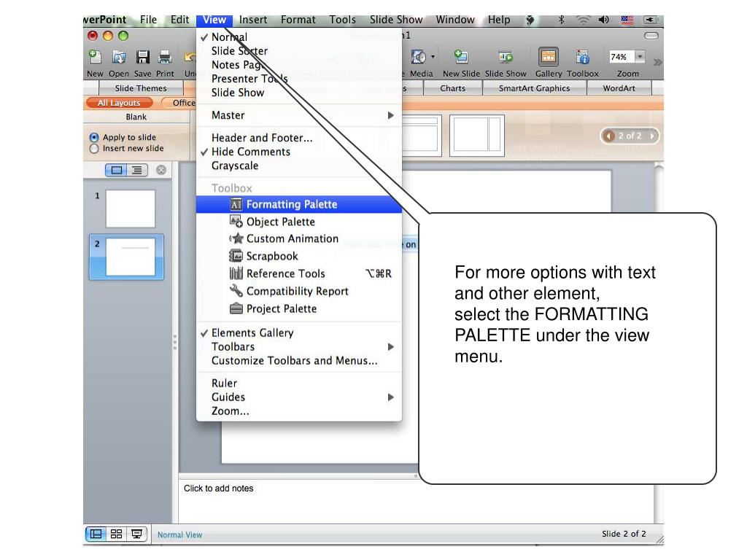Switch to slide sorter view status icon

[116, 534]
